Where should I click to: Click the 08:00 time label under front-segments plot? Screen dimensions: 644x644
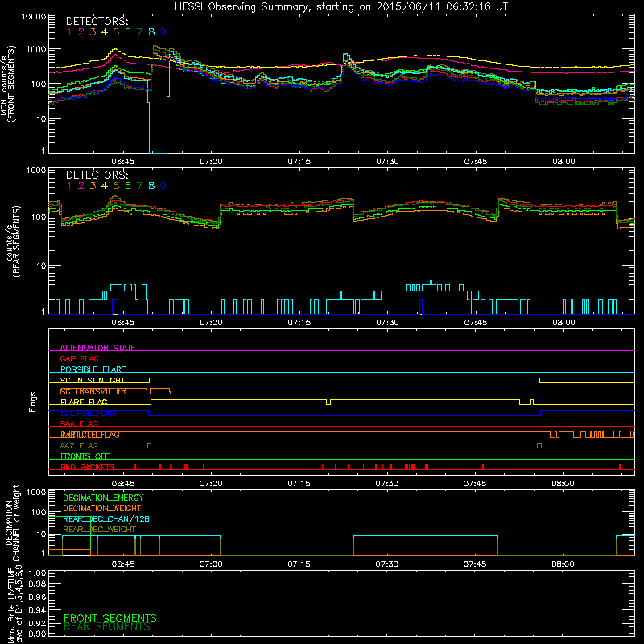(563, 162)
